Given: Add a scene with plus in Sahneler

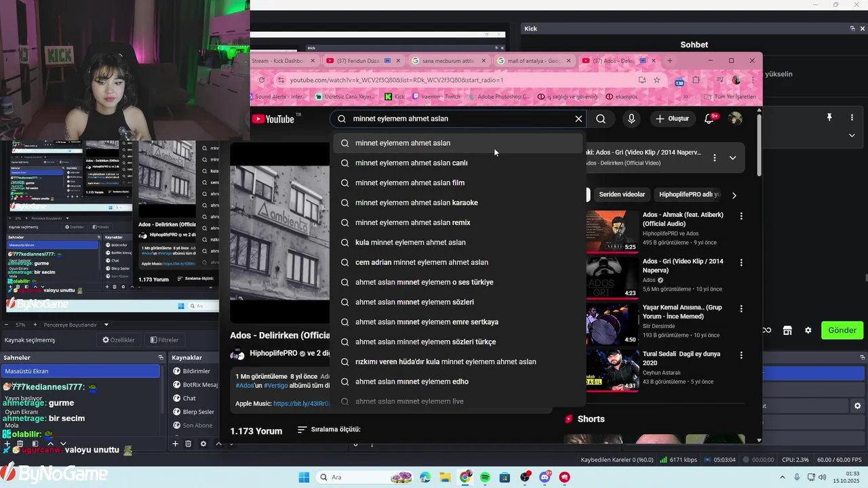Looking at the screenshot, I should 7,444.
